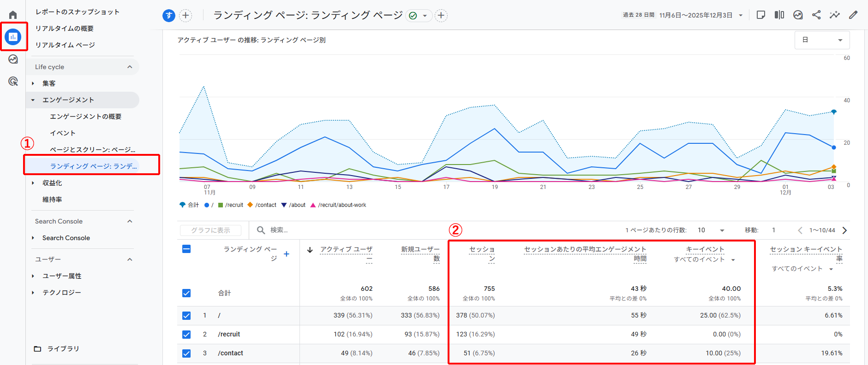Click the /recruit landing page cell
The width and height of the screenshot is (868, 365).
pos(229,335)
